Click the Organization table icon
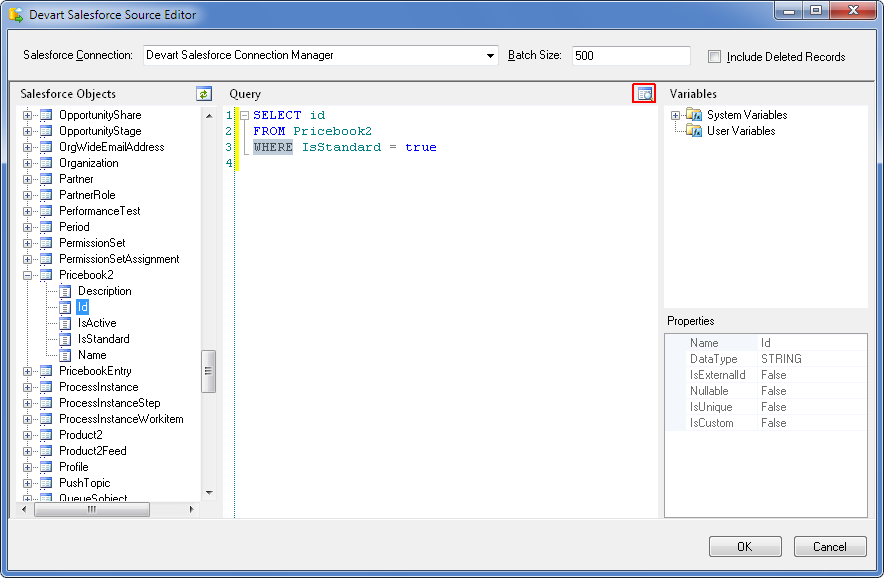The height and width of the screenshot is (578, 884). (x=46, y=163)
